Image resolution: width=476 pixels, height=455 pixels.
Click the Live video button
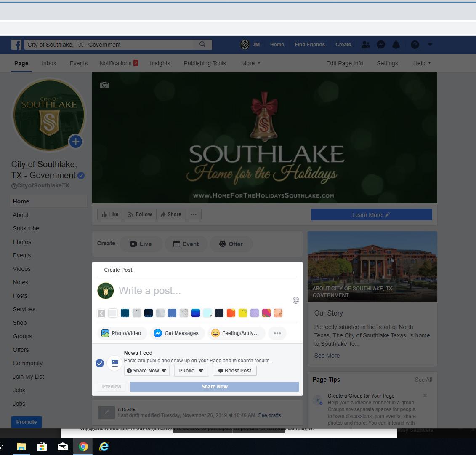click(x=141, y=244)
